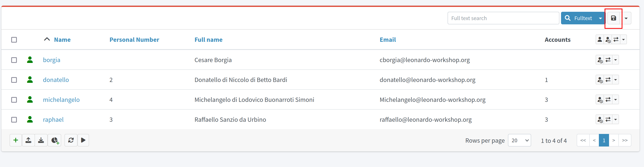Select the raphael row checkbox
Viewport: 644px width, 167px height.
[14, 120]
